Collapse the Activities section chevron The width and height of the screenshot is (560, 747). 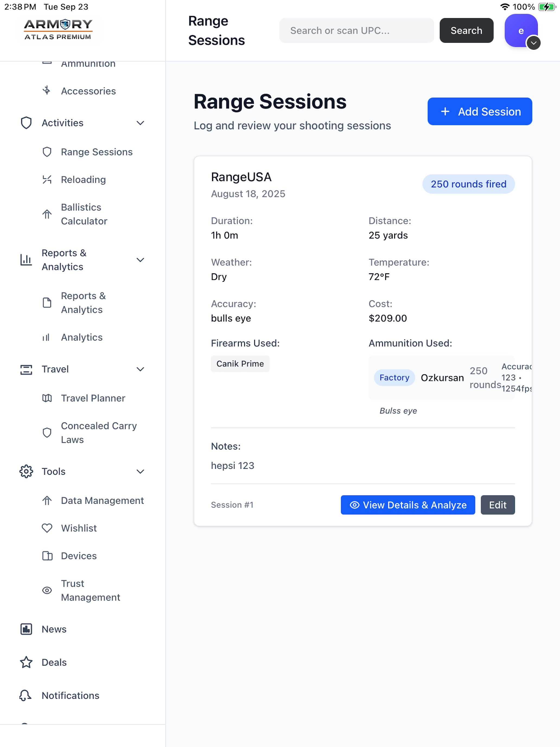coord(141,123)
